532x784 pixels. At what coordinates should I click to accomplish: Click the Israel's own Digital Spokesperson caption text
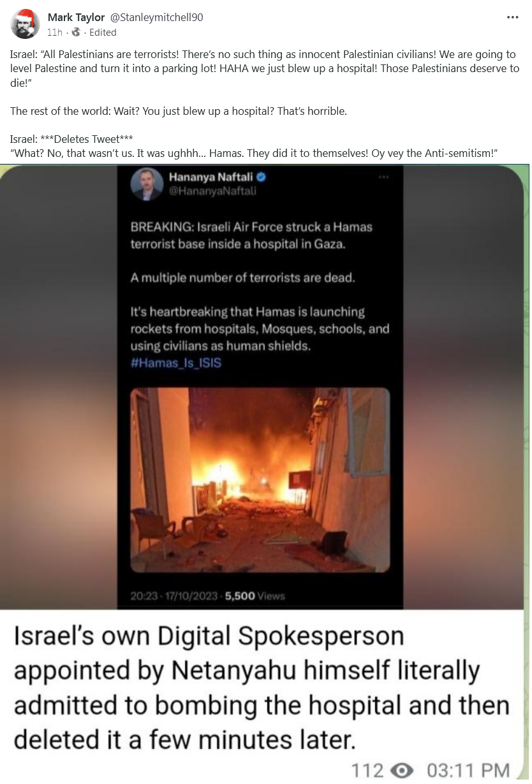click(x=262, y=688)
